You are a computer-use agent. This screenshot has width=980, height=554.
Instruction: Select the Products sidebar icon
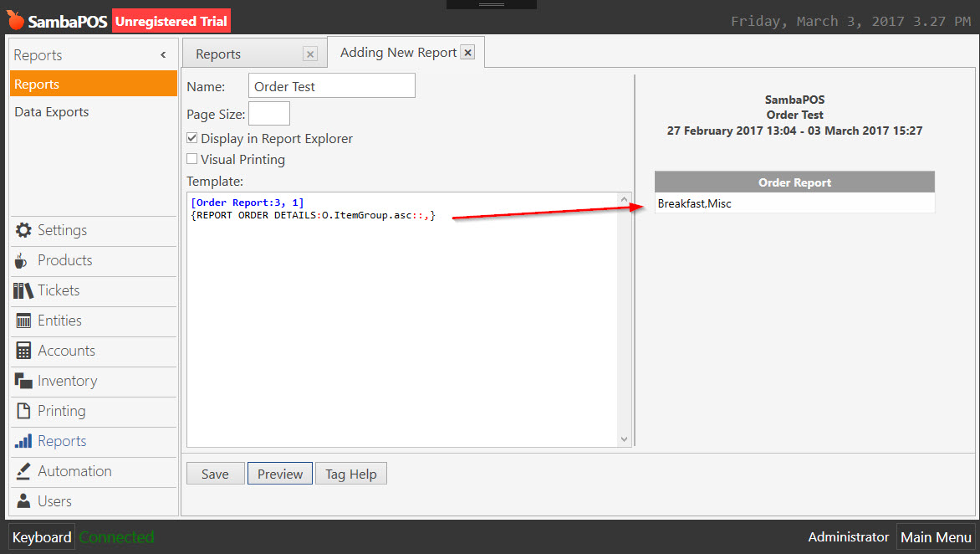[23, 260]
